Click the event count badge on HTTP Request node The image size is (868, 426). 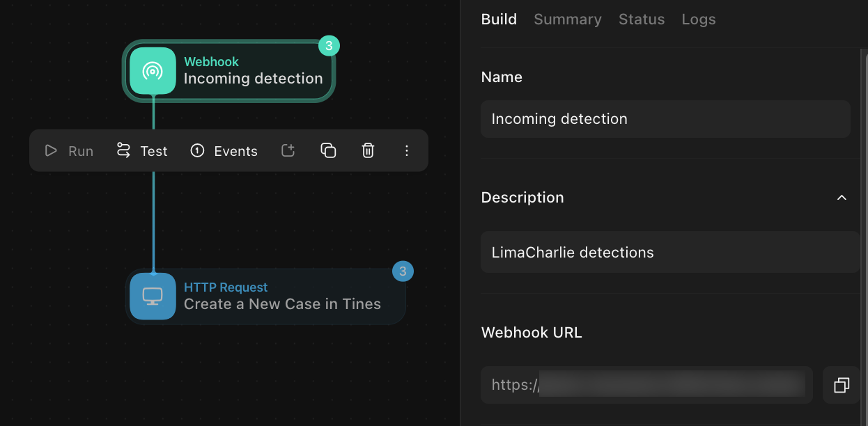[x=403, y=271]
